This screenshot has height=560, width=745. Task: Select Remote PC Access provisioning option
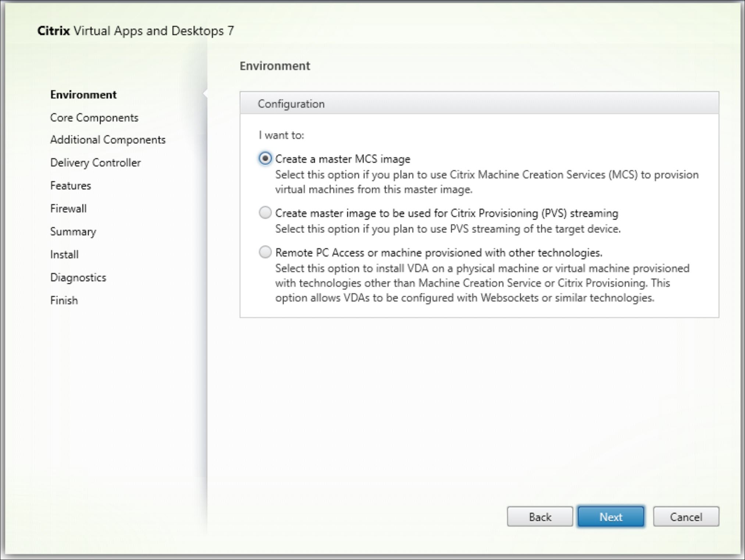[264, 252]
